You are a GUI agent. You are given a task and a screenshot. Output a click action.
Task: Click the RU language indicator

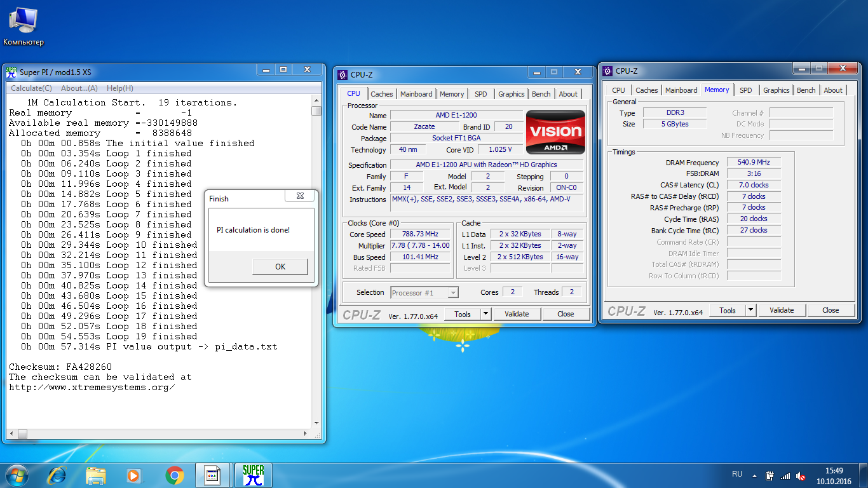(x=737, y=474)
